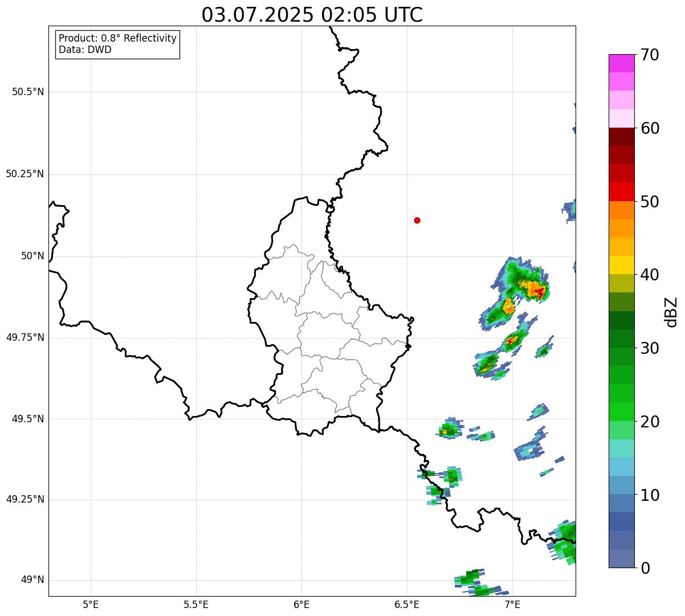The width and height of the screenshot is (685, 616).
Task: Click the title "03.07.2025 02:05 UTC"
Action: click(312, 15)
